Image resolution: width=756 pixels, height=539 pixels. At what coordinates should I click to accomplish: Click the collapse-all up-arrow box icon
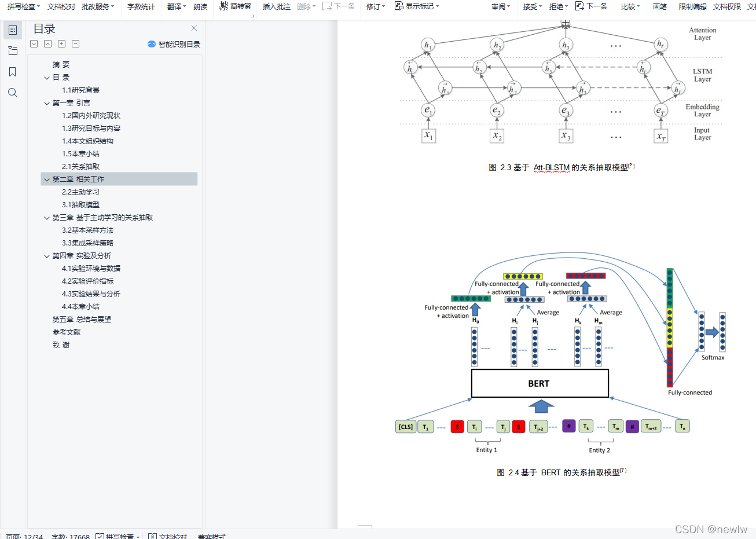pos(48,44)
